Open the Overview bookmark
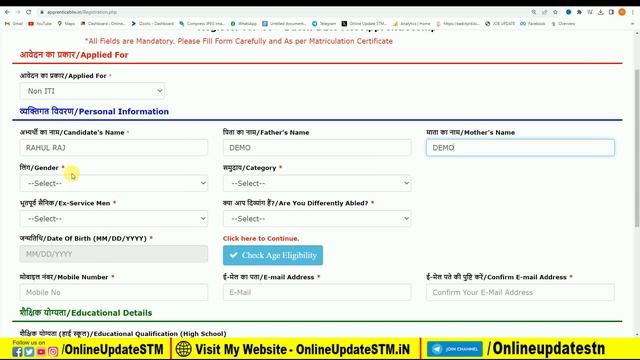 [563, 24]
